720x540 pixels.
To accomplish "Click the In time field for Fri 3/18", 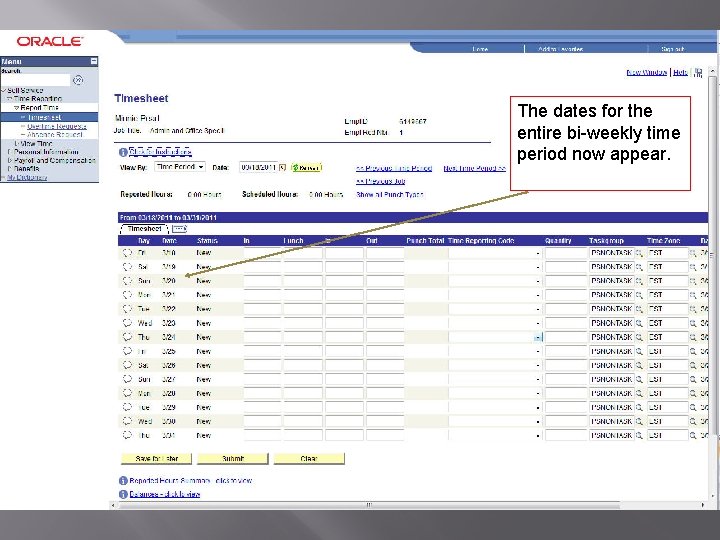I will point(262,253).
